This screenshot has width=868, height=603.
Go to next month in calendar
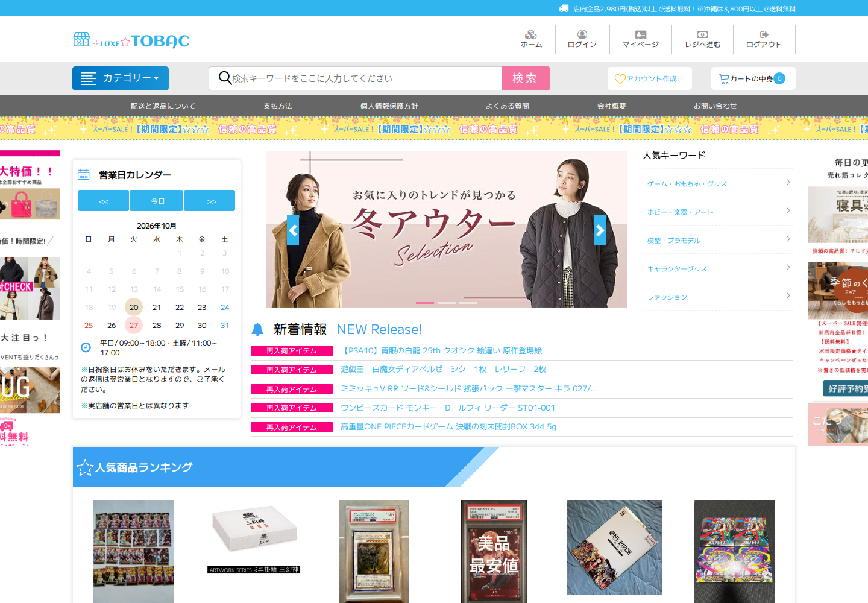pyautogui.click(x=210, y=201)
